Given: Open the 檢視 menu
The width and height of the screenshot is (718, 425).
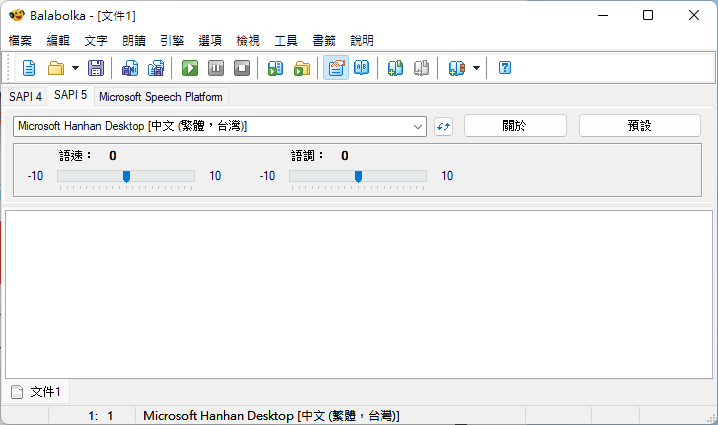Looking at the screenshot, I should (248, 41).
